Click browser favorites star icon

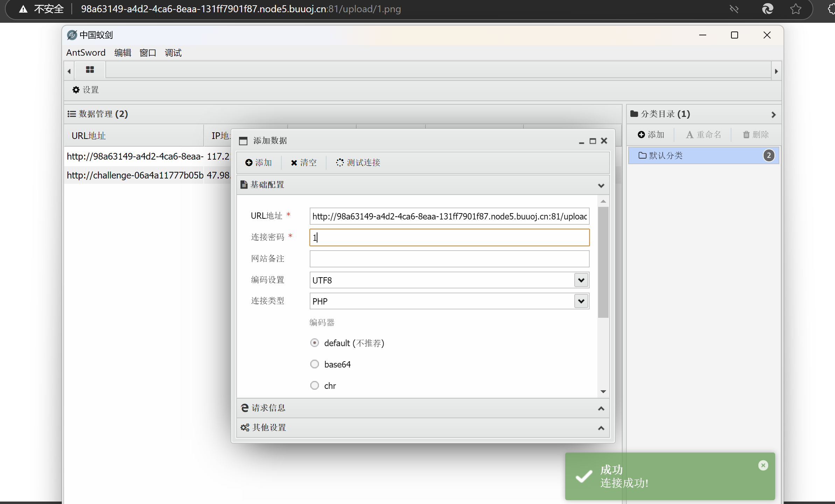point(795,9)
